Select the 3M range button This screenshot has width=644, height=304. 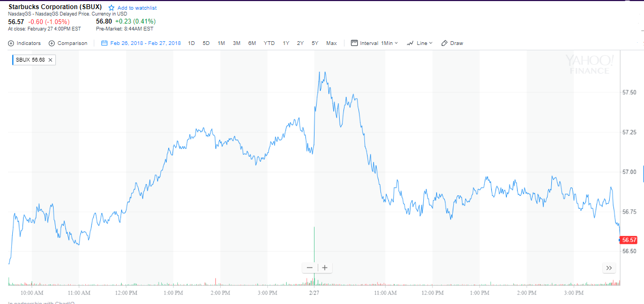[236, 43]
